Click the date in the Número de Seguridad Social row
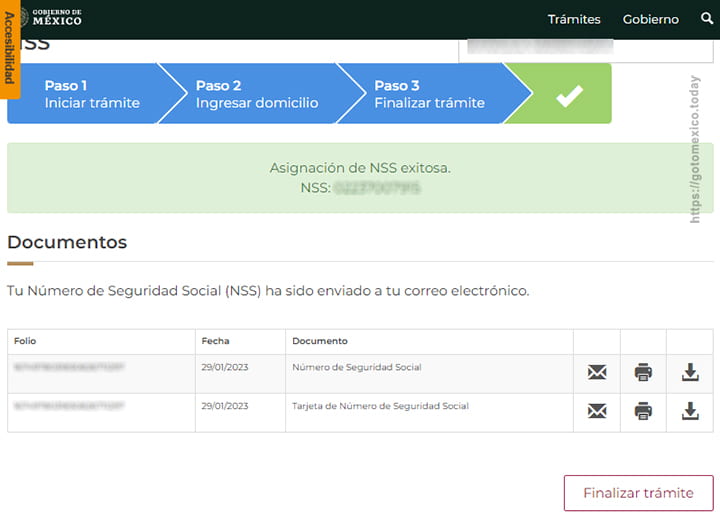 (225, 367)
